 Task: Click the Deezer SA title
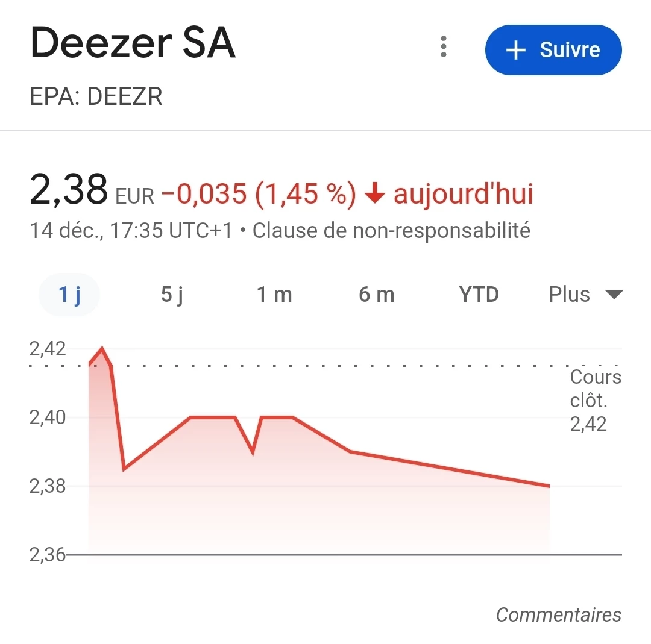pos(133,43)
